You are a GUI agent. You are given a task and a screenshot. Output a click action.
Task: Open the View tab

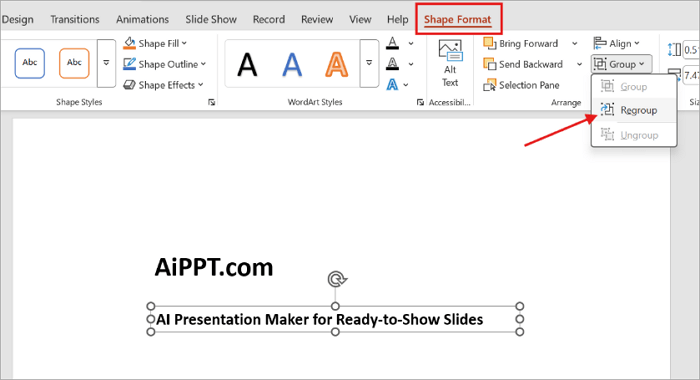click(x=360, y=19)
